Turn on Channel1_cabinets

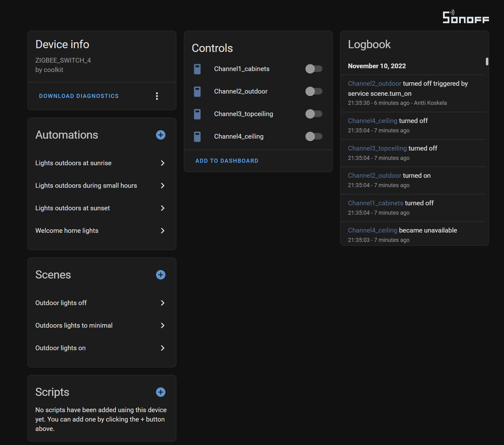click(x=314, y=69)
